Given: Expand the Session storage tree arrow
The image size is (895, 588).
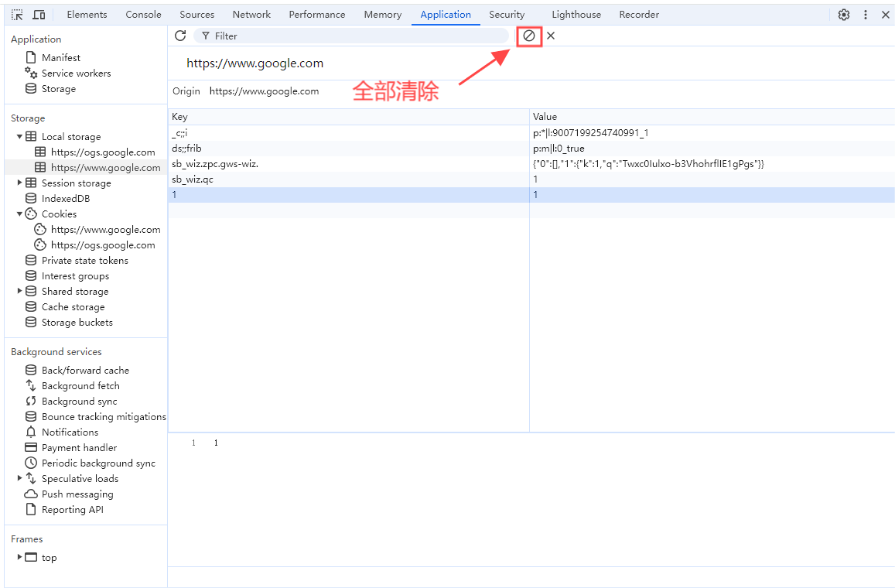Looking at the screenshot, I should (x=19, y=183).
